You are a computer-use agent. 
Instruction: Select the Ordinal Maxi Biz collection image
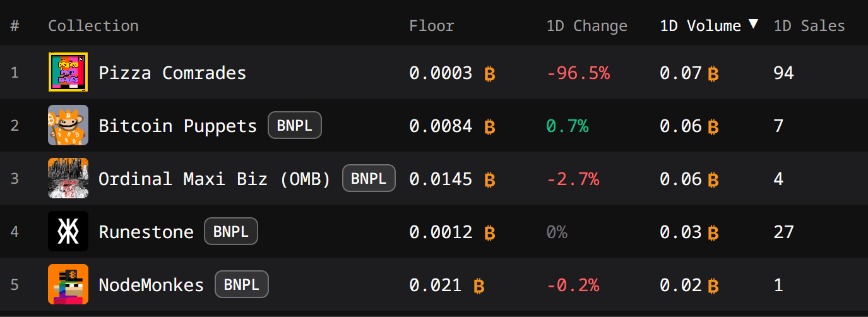(68, 178)
